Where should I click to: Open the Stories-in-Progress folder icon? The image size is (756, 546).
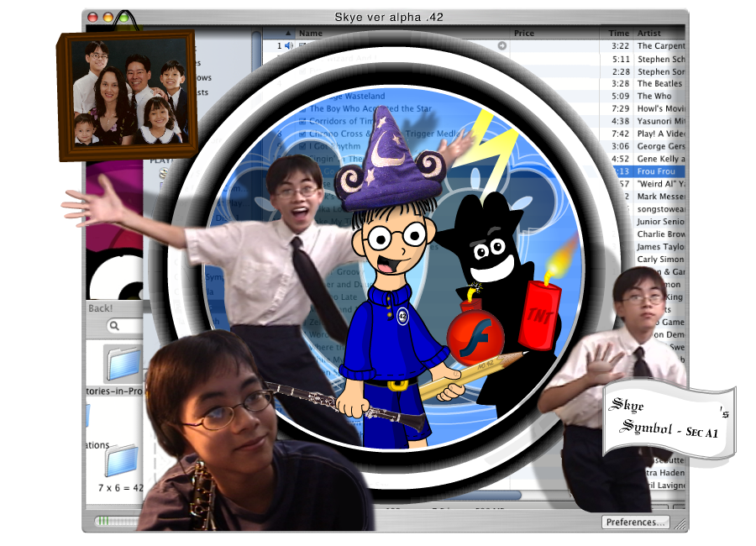123,364
